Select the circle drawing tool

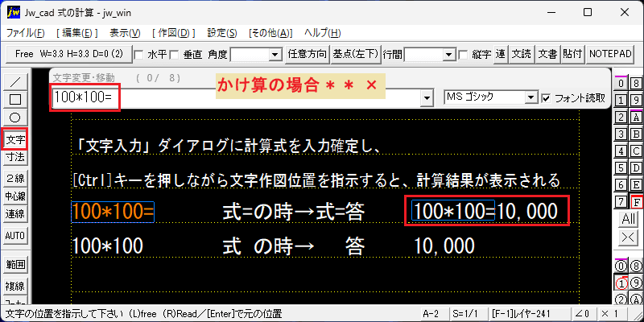point(15,118)
